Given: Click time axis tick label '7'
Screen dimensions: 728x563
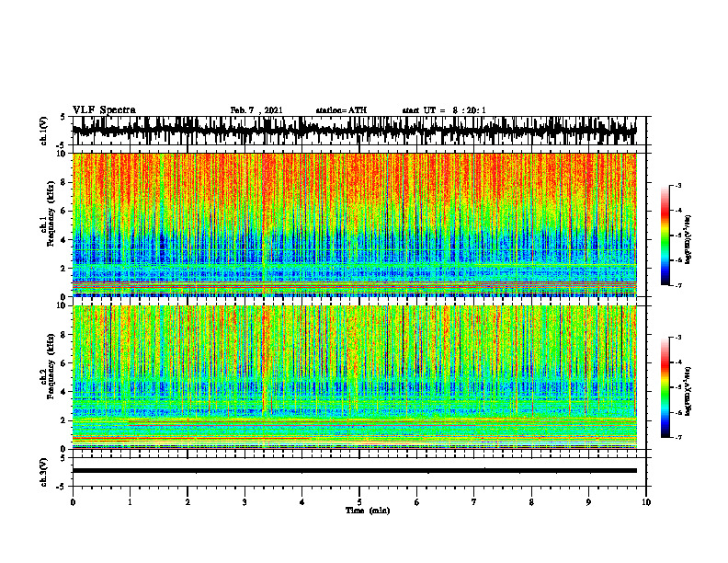Looking at the screenshot, I should (474, 502).
